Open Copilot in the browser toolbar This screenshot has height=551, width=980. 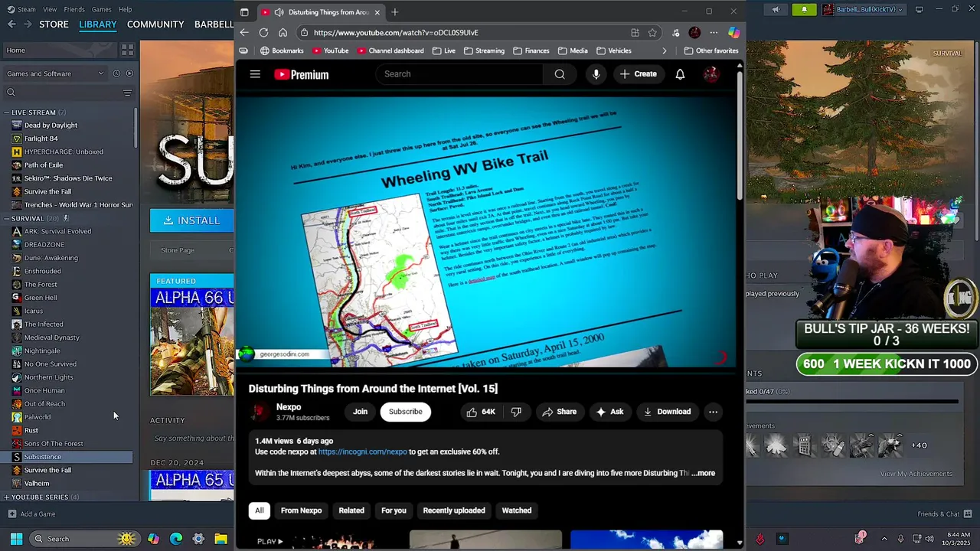[733, 32]
